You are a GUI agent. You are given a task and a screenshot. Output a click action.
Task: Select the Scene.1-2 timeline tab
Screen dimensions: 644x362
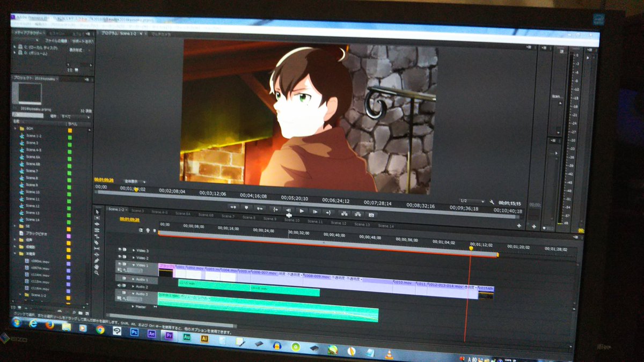(116, 210)
